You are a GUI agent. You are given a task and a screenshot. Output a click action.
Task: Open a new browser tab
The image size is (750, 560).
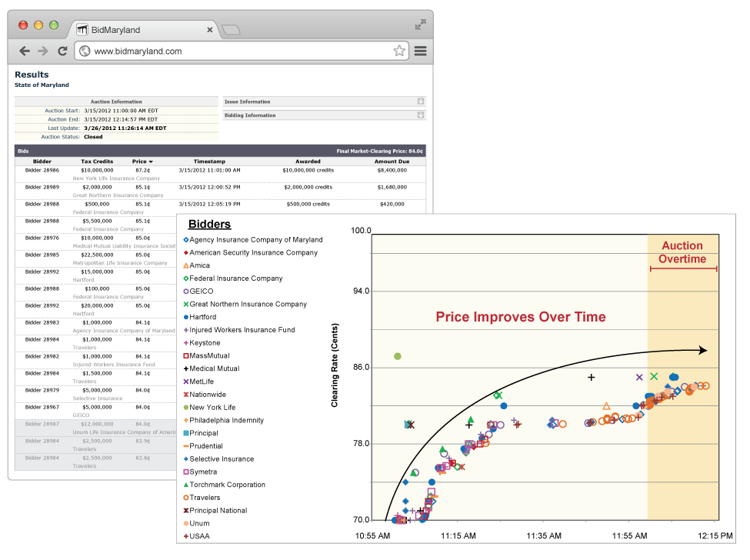[x=231, y=30]
